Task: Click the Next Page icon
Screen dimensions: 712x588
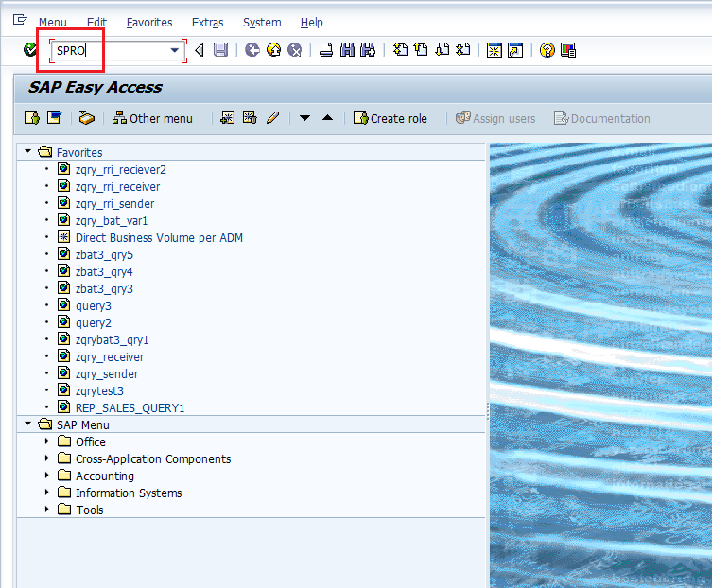Action: (442, 50)
